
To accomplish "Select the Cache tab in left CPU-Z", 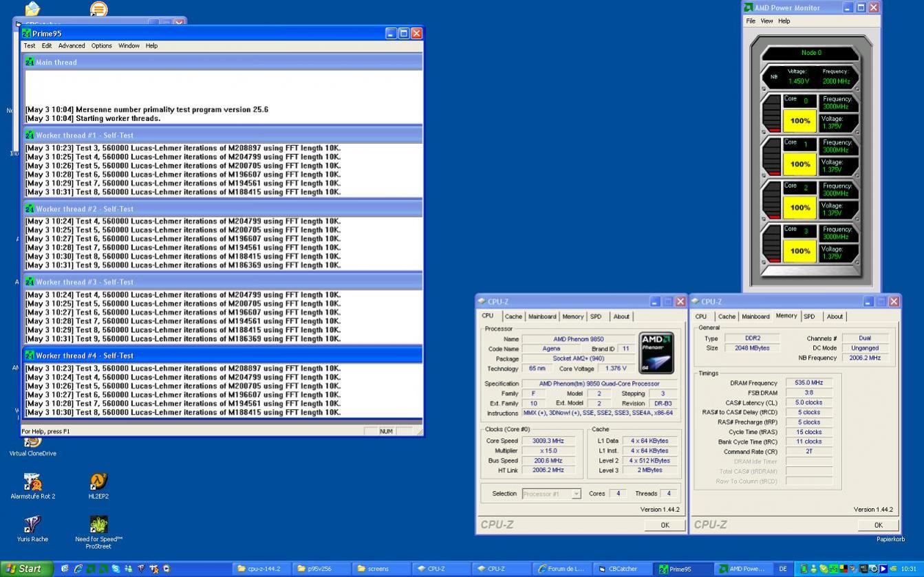I will pos(513,316).
